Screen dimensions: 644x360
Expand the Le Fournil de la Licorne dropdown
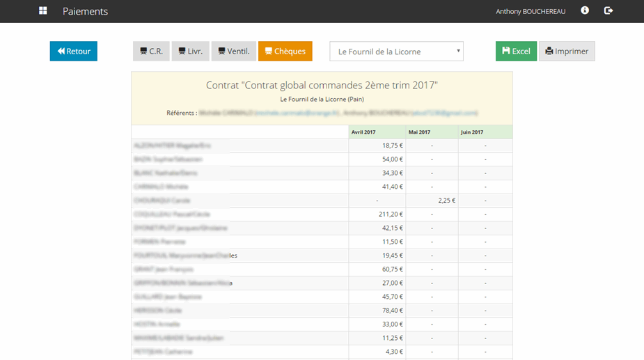[x=396, y=52]
